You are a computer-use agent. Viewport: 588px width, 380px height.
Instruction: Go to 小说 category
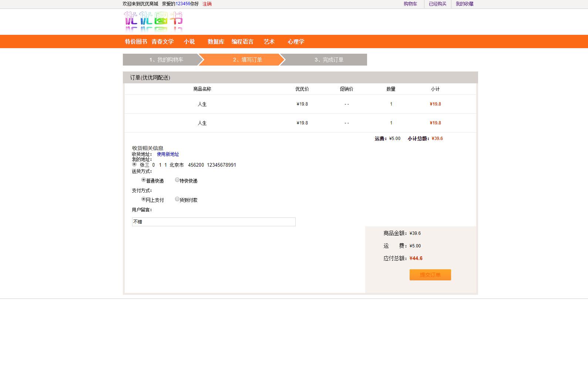click(x=189, y=41)
